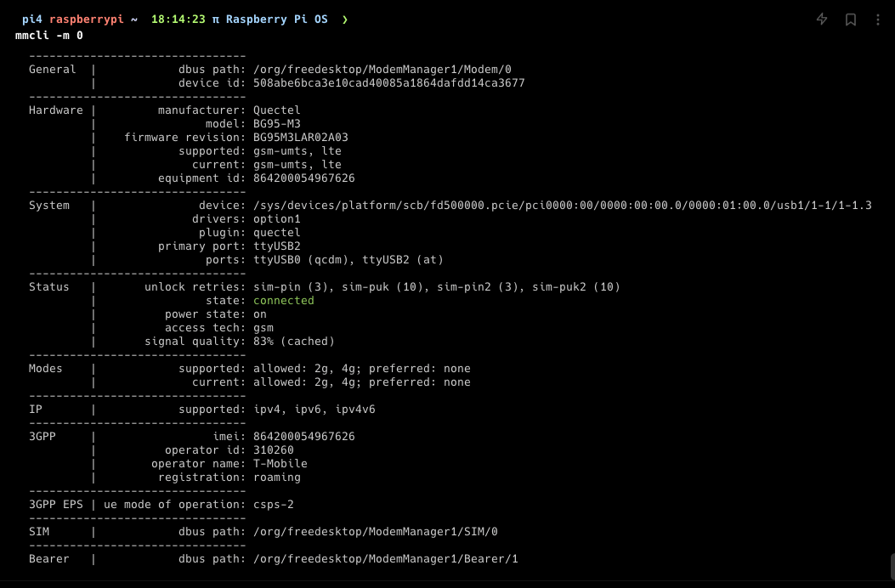Click primary port 'ttyUSB2'

(277, 246)
